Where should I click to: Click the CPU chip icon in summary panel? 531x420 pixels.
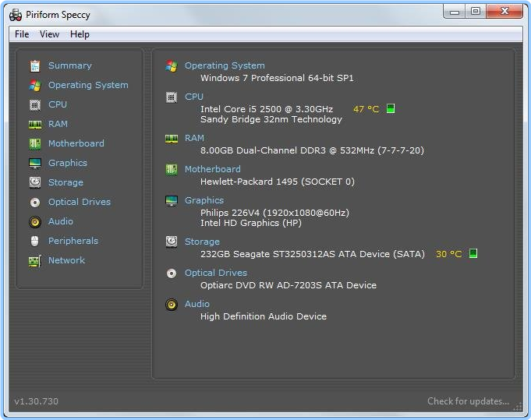172,97
